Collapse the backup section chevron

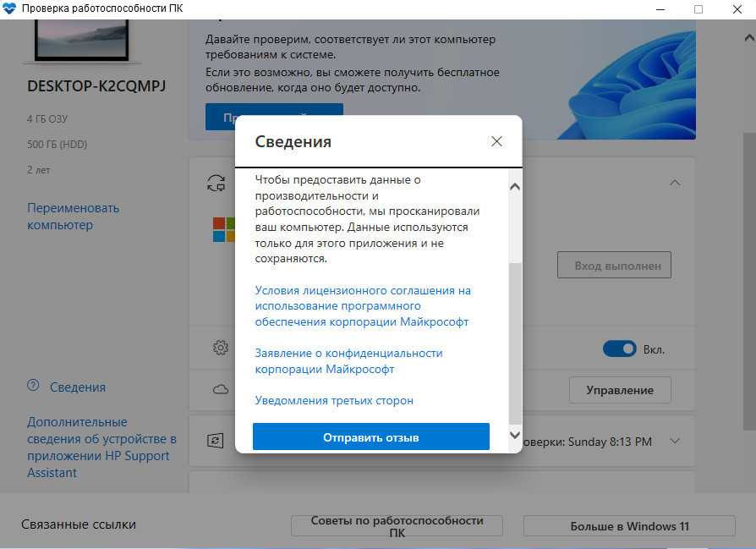(x=675, y=184)
